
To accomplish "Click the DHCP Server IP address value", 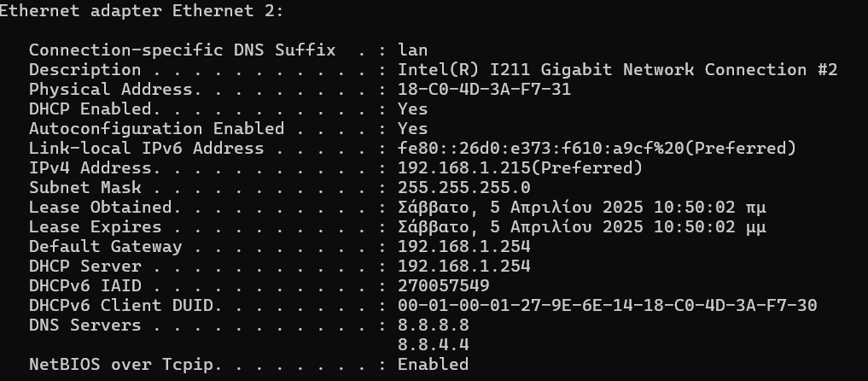I will [x=463, y=267].
